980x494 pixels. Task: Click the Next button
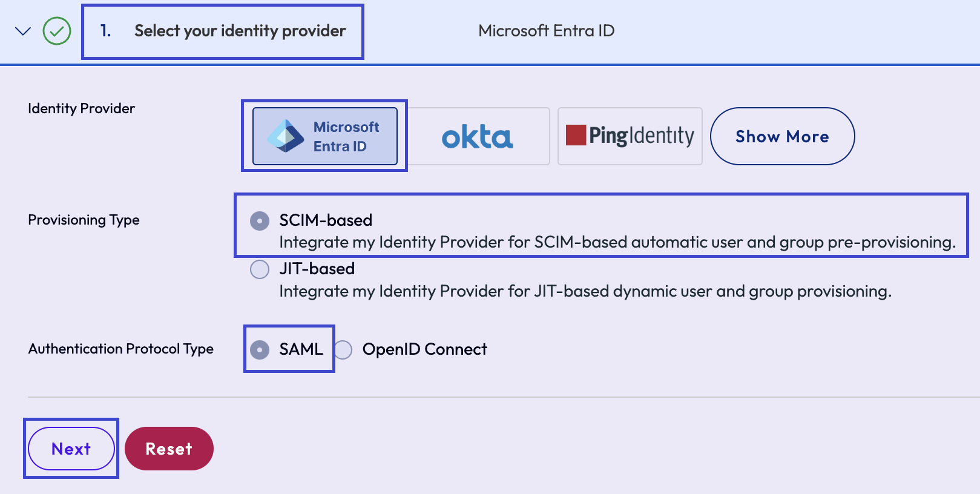click(71, 449)
